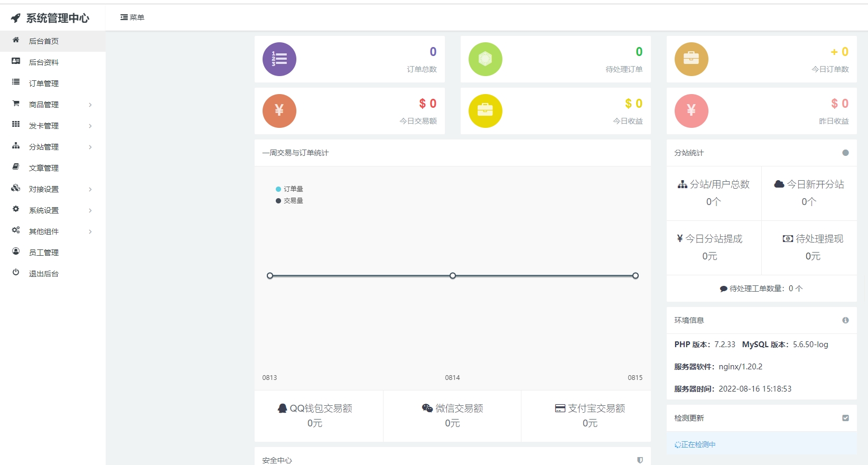Toggle the 交易量 series in chart legend

pyautogui.click(x=290, y=201)
